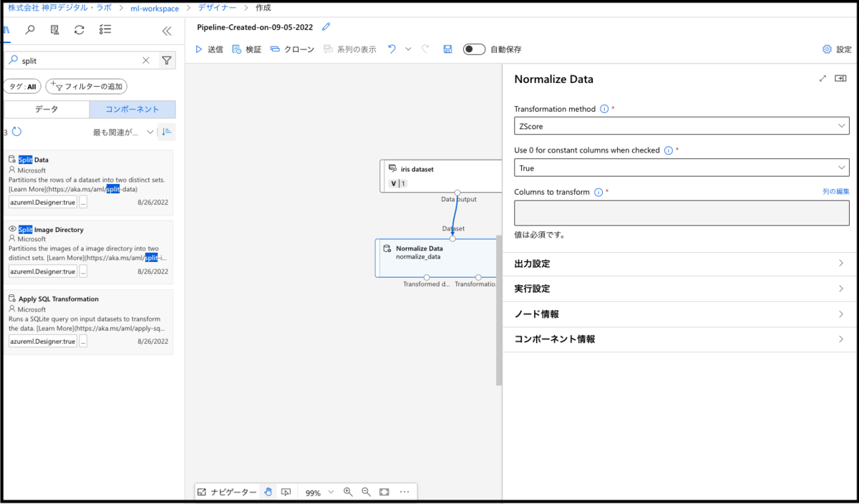The image size is (859, 504).
Task: Click フィルターの追加 button
Action: [87, 87]
